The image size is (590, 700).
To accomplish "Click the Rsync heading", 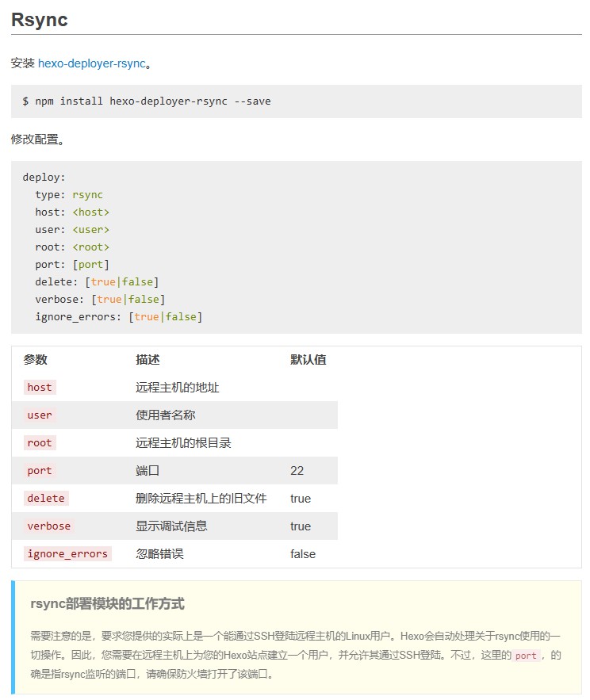I will 40,20.
